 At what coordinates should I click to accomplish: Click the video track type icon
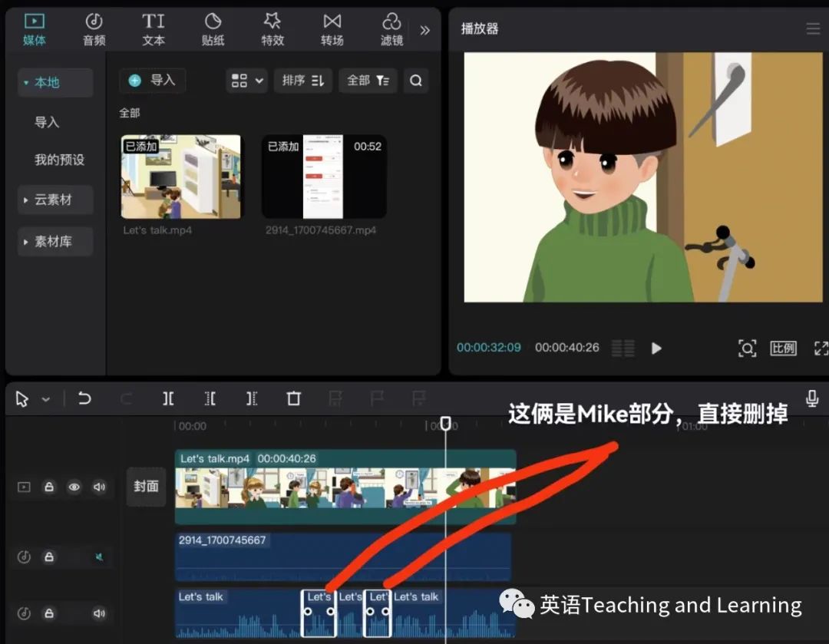(x=24, y=487)
